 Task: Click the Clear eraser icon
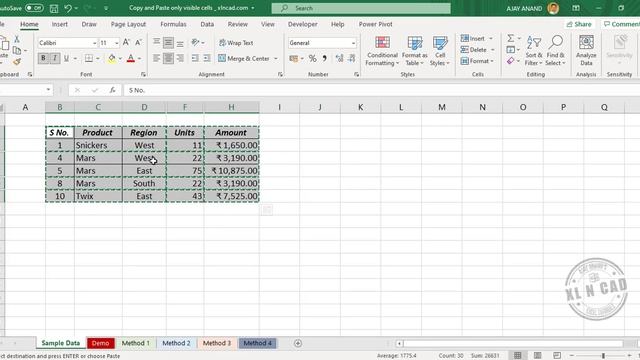[511, 61]
